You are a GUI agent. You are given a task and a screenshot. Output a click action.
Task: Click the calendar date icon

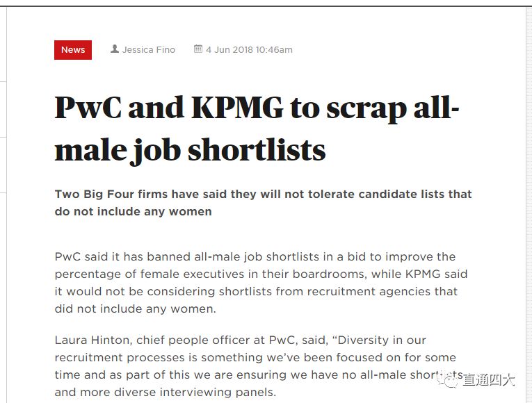click(198, 49)
